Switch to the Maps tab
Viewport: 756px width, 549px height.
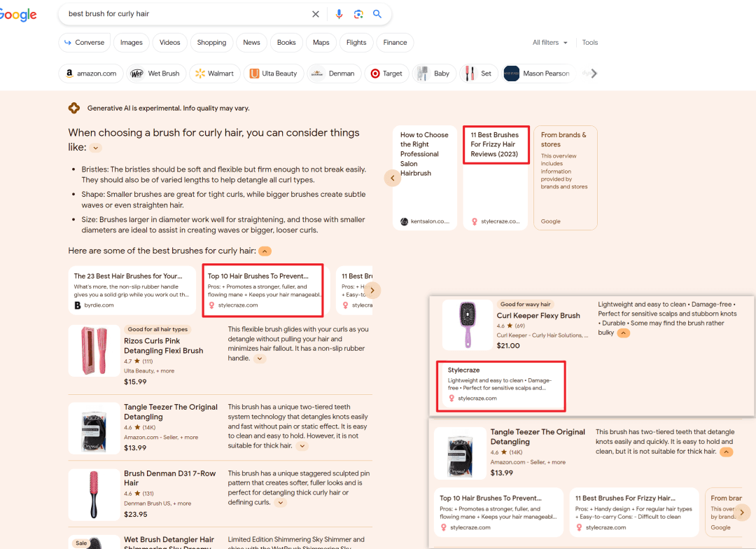[x=321, y=43]
